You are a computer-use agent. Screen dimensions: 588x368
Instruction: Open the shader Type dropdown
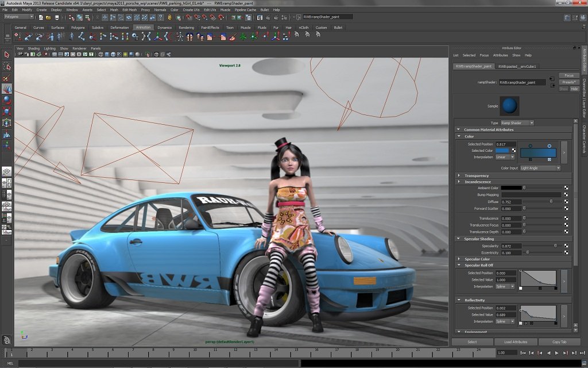point(517,123)
